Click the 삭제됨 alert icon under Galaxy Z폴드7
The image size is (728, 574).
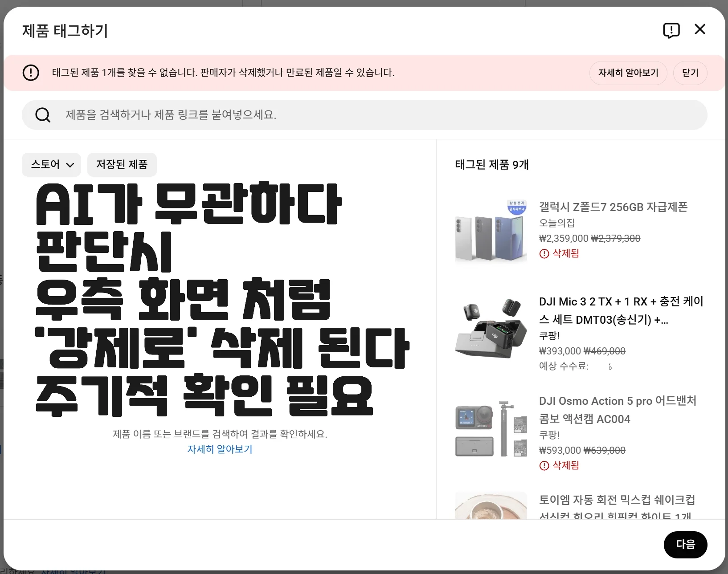coord(544,253)
